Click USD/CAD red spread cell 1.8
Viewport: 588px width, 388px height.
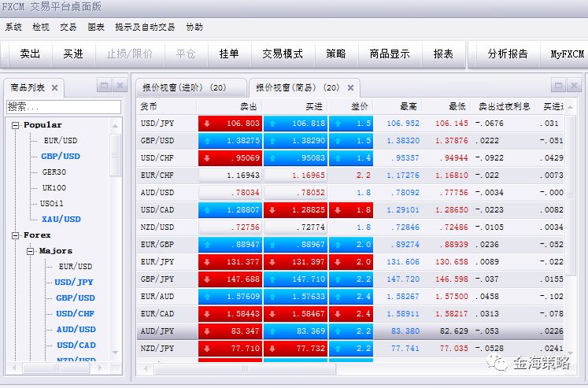[351, 210]
